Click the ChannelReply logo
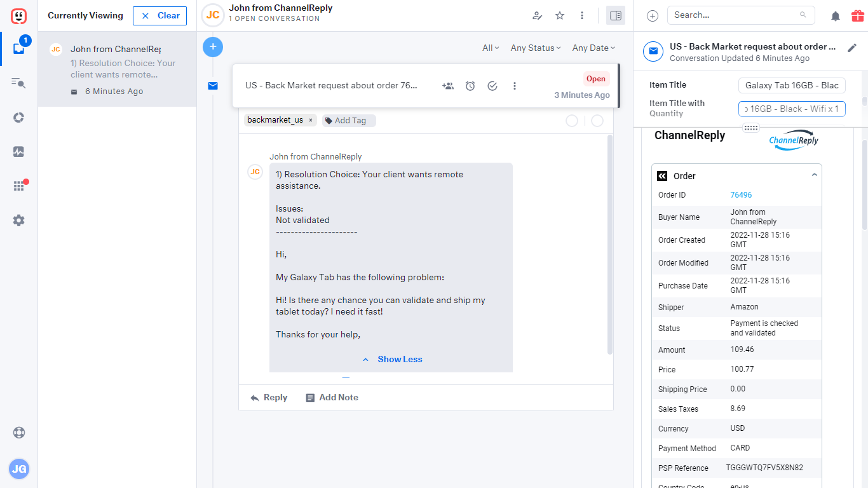 pos(794,140)
